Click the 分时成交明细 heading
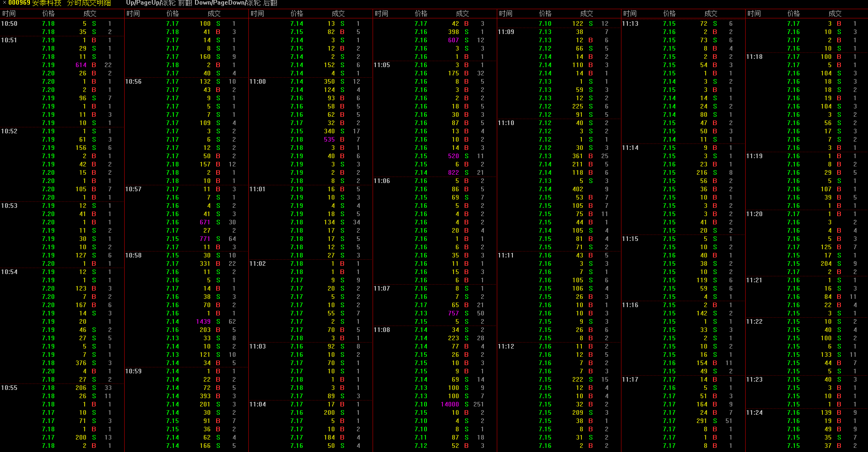868x452 pixels. (x=89, y=3)
